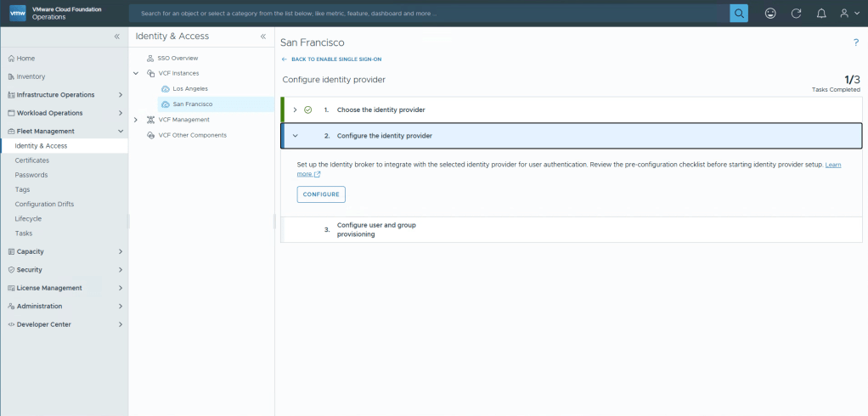Select Certificates under Fleet Management

click(x=31, y=160)
